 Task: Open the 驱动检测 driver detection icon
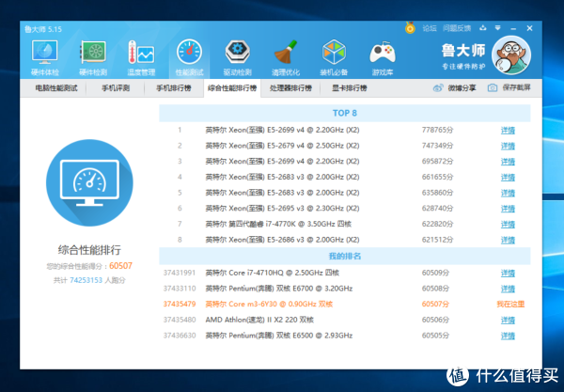coord(238,57)
